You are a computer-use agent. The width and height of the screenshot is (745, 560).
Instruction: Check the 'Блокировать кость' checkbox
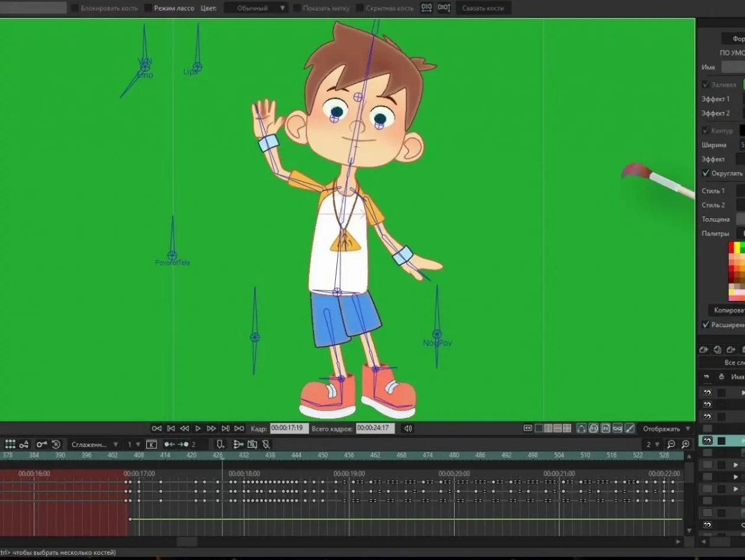coord(75,8)
